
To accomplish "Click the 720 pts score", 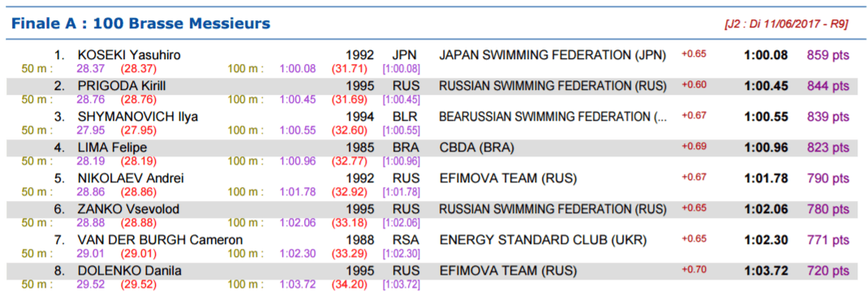I will 828,271.
